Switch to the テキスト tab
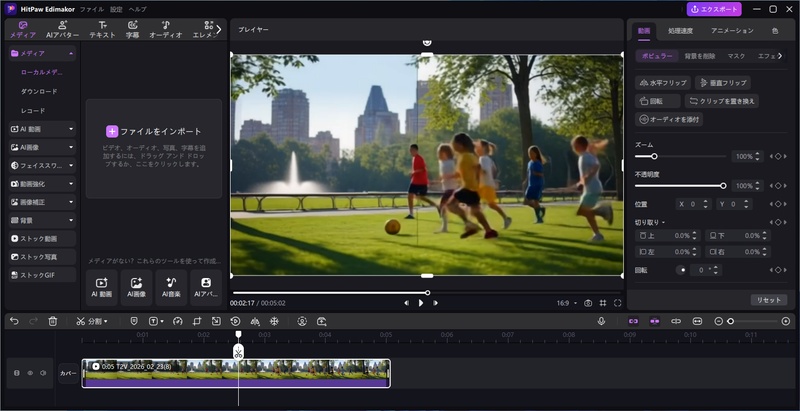The width and height of the screenshot is (800, 411). 103,30
